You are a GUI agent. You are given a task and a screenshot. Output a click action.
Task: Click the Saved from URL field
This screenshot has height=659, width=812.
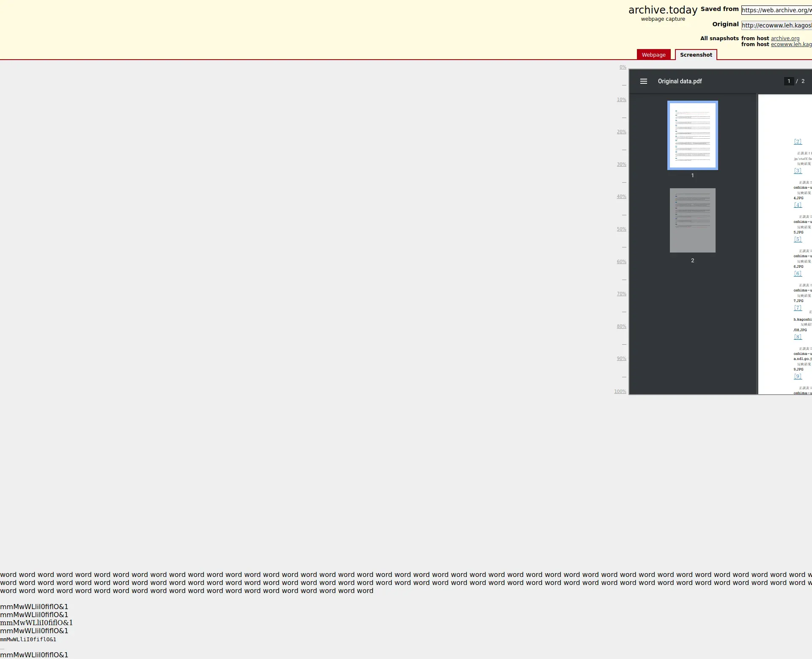(x=776, y=10)
